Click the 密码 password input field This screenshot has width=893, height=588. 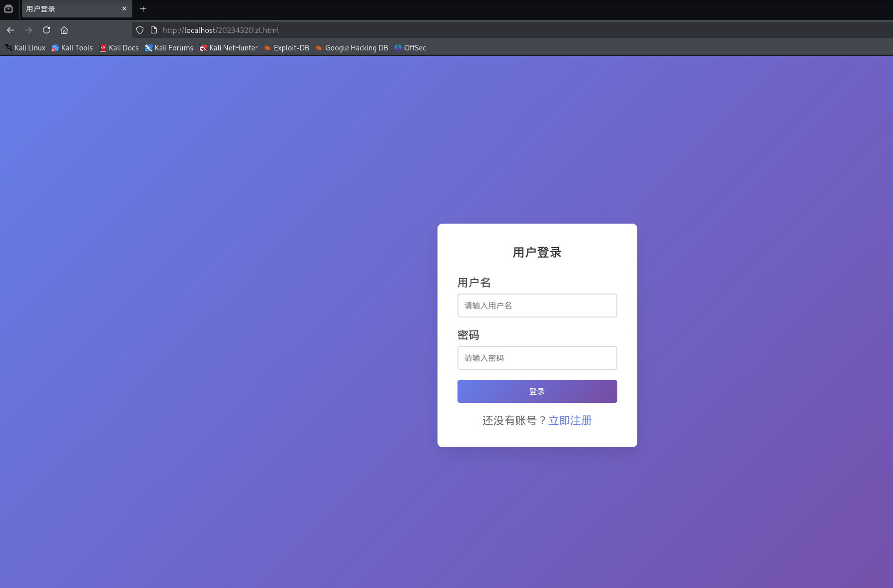click(x=537, y=358)
